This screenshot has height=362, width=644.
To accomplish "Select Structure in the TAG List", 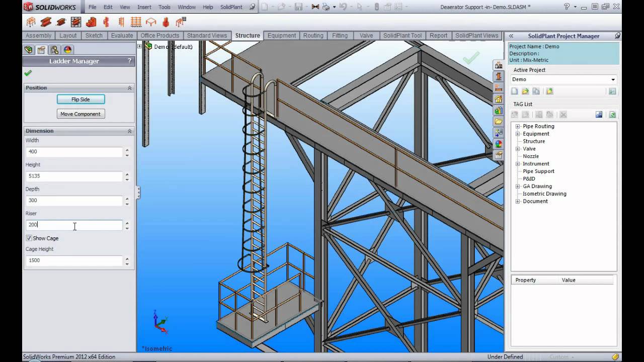I will pos(534,141).
